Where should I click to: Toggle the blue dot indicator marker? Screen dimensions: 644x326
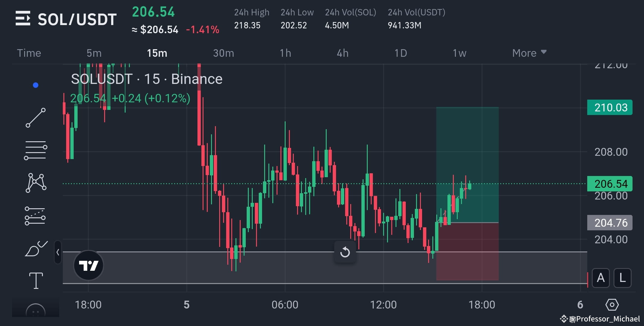(x=36, y=85)
